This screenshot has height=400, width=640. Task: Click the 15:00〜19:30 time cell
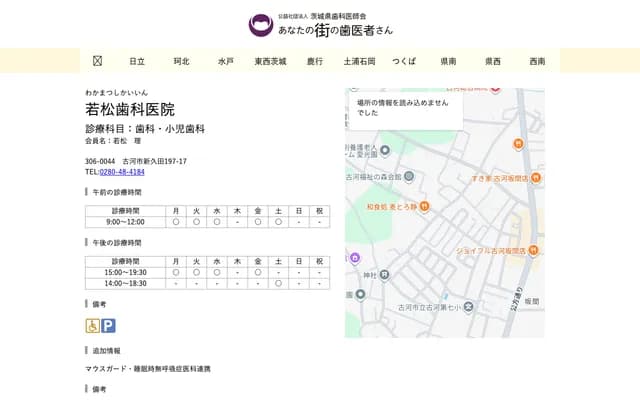pos(125,272)
